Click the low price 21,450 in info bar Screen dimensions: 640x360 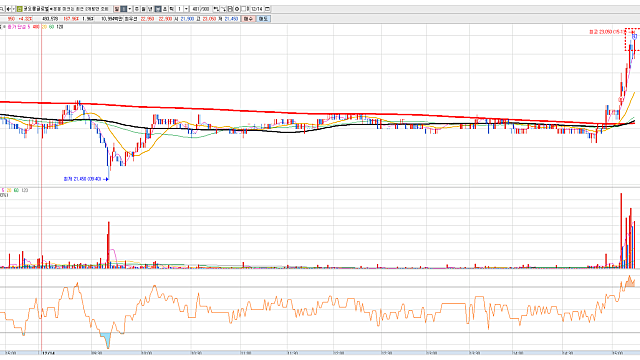[x=231, y=19]
